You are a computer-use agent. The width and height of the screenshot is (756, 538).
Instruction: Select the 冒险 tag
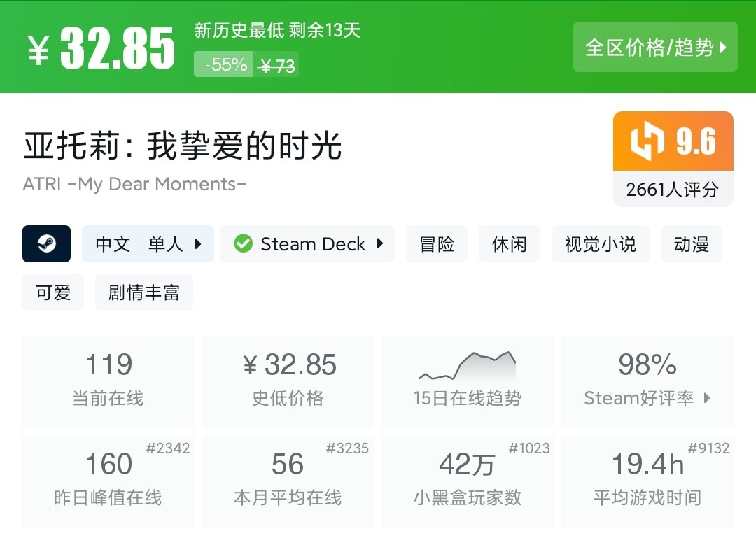pyautogui.click(x=437, y=243)
